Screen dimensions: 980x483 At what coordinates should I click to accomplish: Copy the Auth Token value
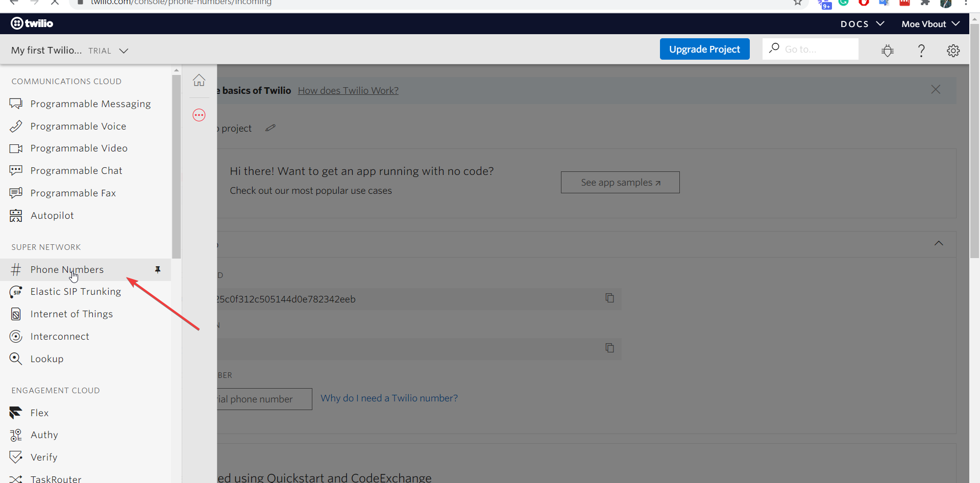click(609, 348)
